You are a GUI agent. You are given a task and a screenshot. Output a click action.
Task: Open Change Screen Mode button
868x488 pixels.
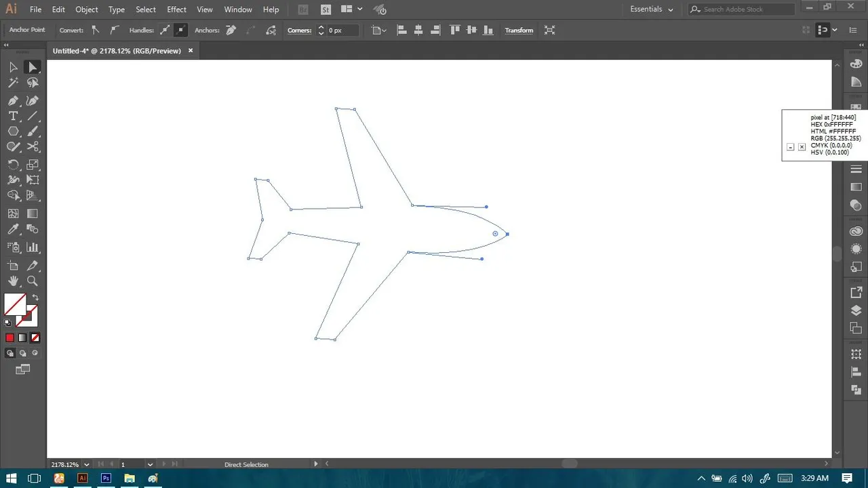(x=23, y=369)
